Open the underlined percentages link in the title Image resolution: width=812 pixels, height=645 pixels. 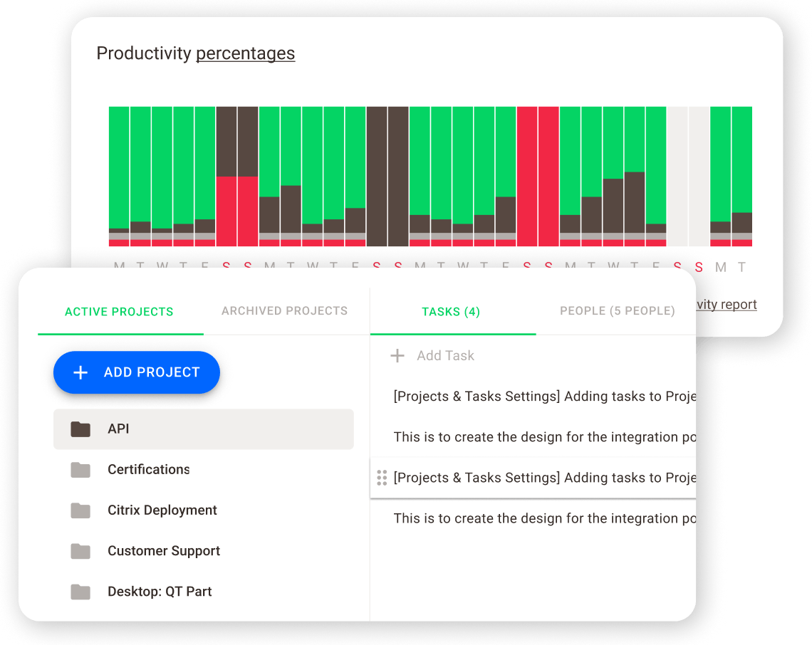245,53
